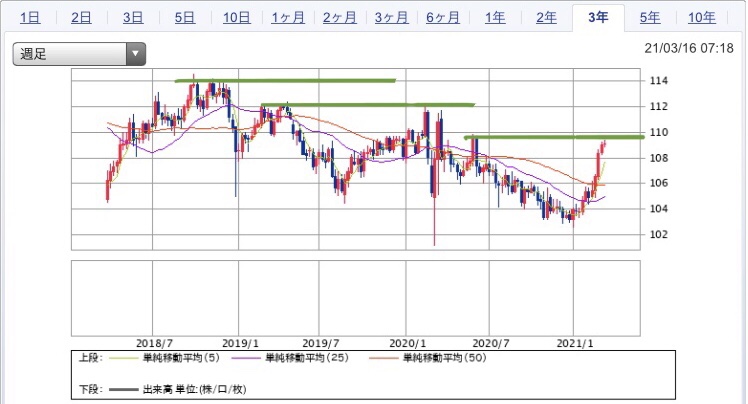Select the 2日 range tab
Image resolution: width=748 pixels, height=404 pixels.
[x=82, y=17]
